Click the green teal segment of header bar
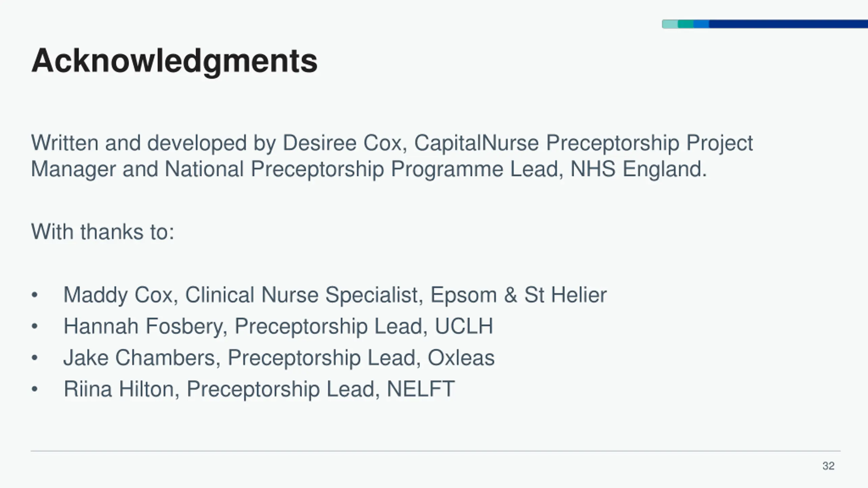Image resolution: width=868 pixels, height=488 pixels. coord(686,24)
